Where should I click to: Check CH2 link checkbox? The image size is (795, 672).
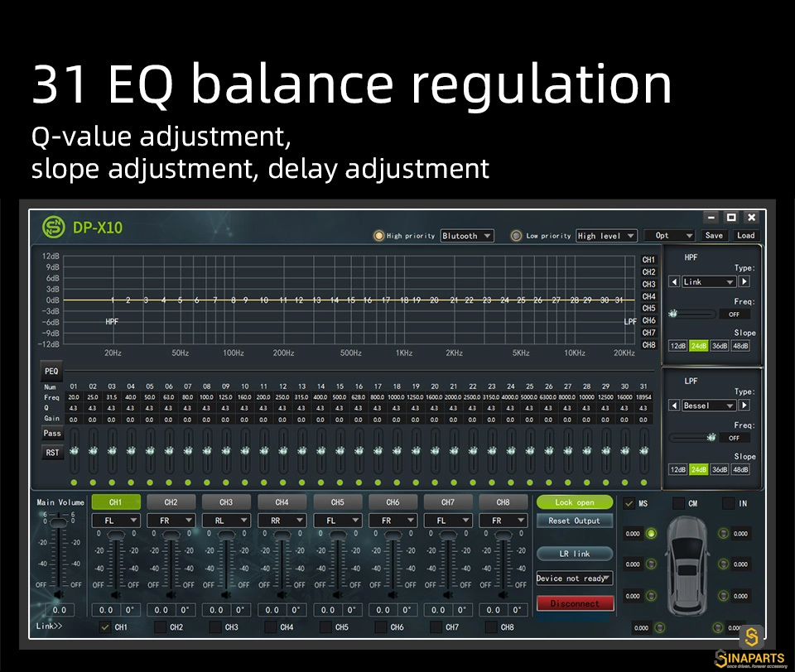coord(160,626)
